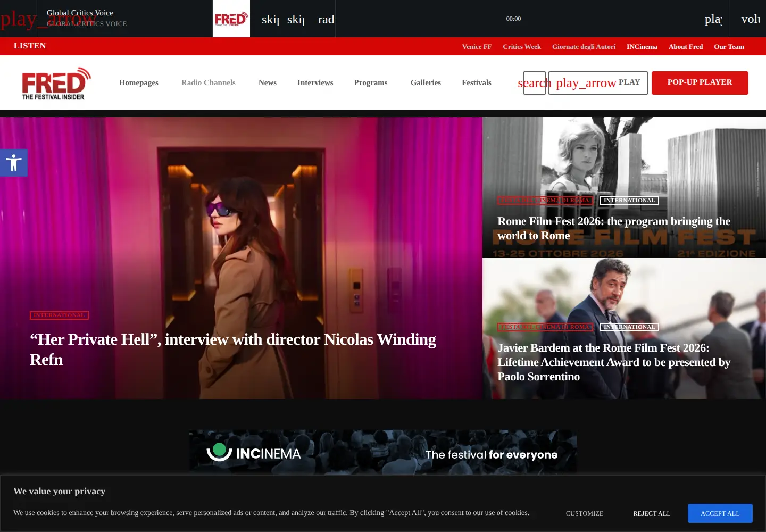The width and height of the screenshot is (766, 532).
Task: Open the Our Team link
Action: [x=729, y=47]
